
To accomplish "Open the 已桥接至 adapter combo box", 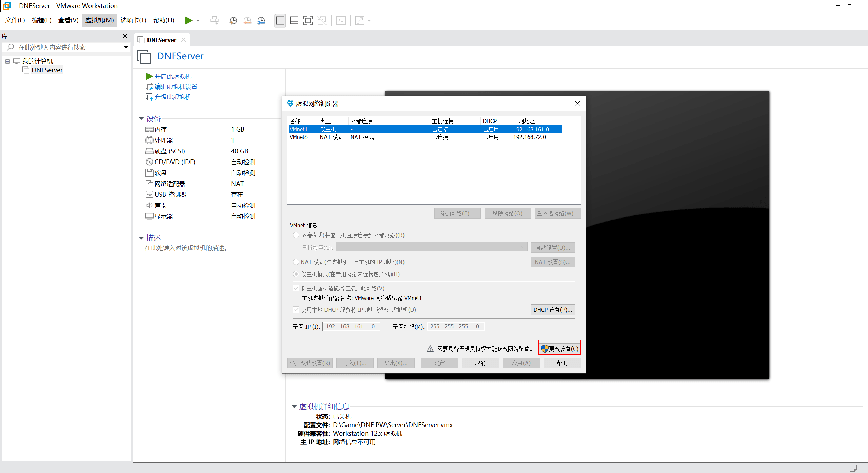I will click(x=431, y=247).
